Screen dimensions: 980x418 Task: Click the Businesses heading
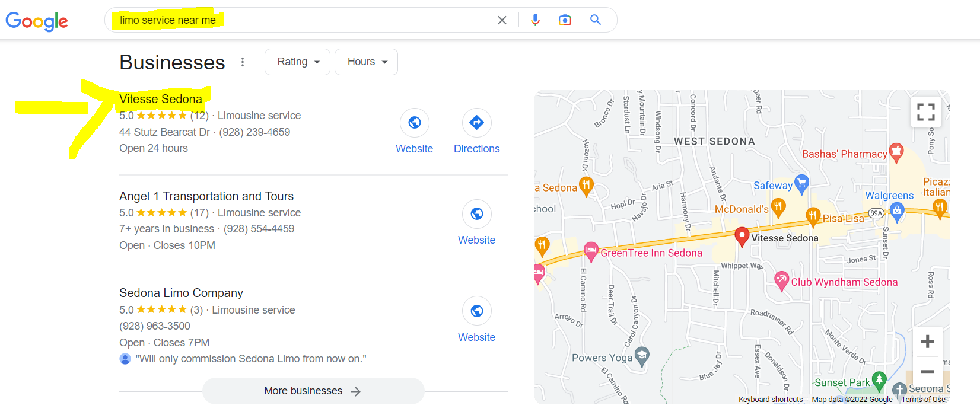click(x=173, y=62)
